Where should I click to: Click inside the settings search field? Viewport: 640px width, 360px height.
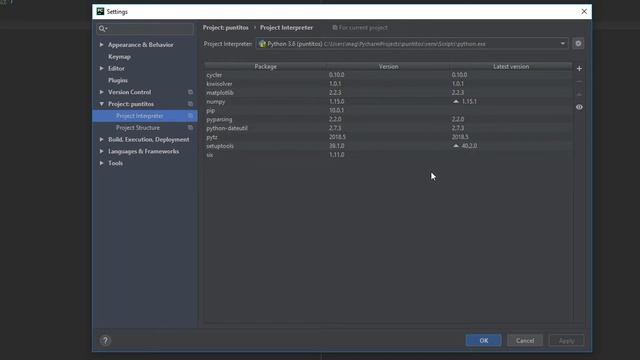coord(145,29)
